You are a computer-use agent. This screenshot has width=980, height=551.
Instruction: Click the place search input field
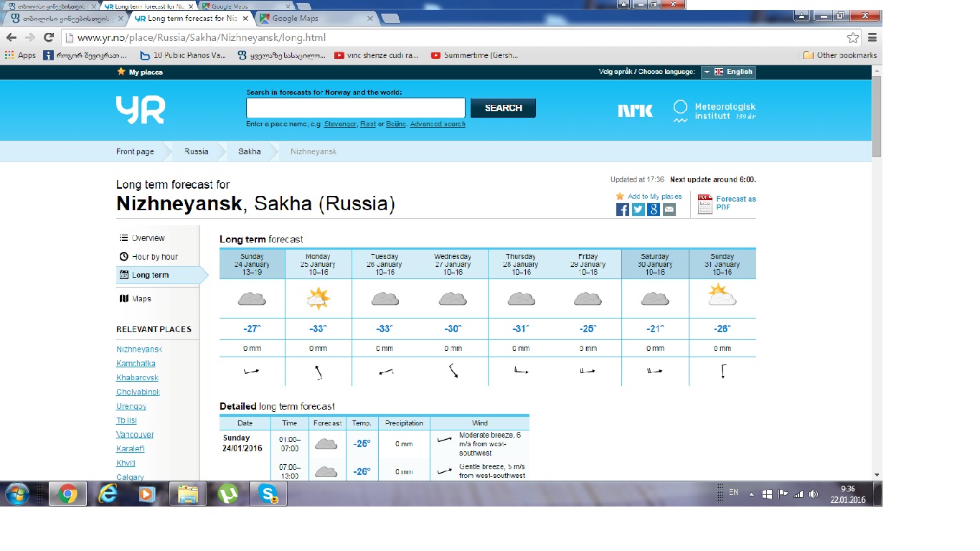click(x=356, y=108)
